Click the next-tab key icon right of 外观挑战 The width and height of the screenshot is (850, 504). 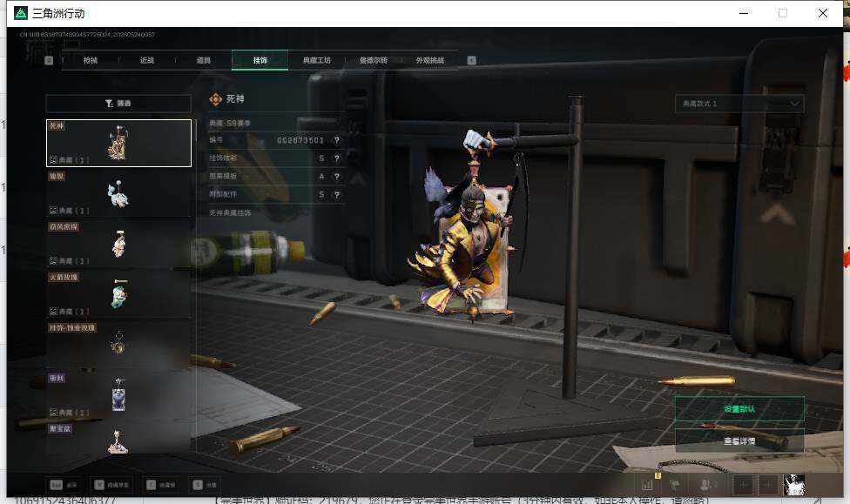tap(472, 60)
